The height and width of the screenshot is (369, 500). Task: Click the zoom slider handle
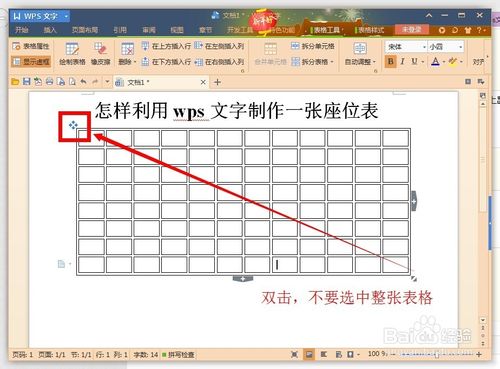coord(436,355)
